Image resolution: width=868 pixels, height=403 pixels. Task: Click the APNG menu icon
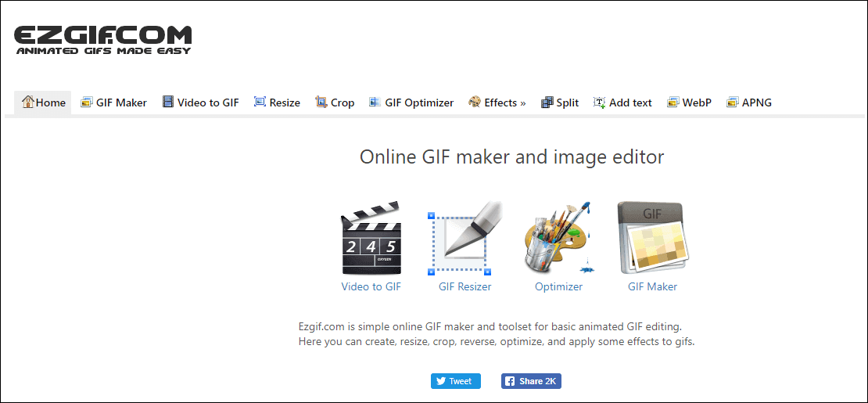[733, 102]
